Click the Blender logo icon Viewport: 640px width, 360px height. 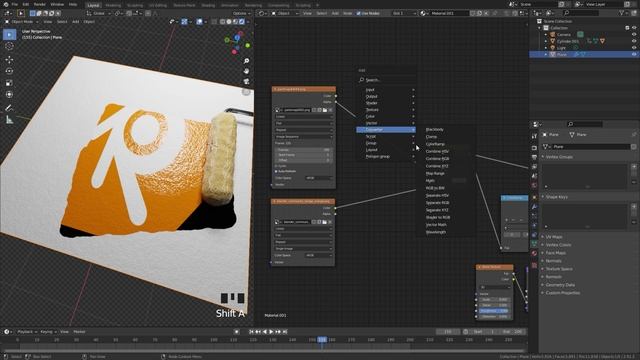[x=6, y=4]
